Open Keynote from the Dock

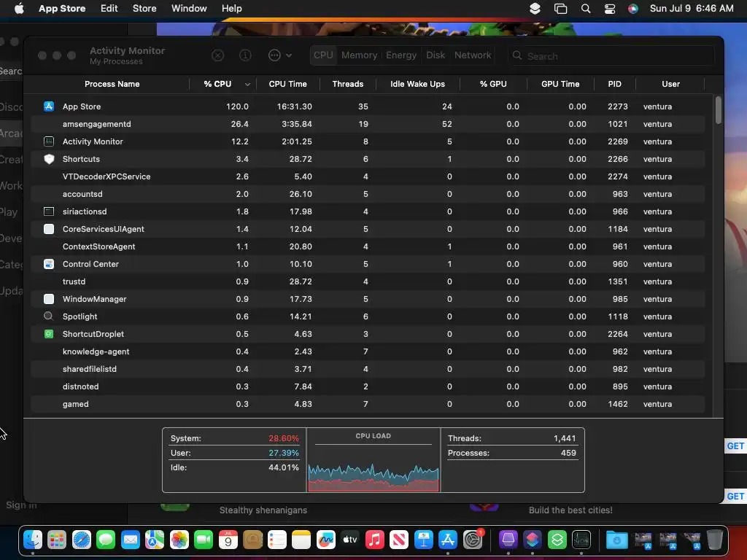pyautogui.click(x=424, y=540)
